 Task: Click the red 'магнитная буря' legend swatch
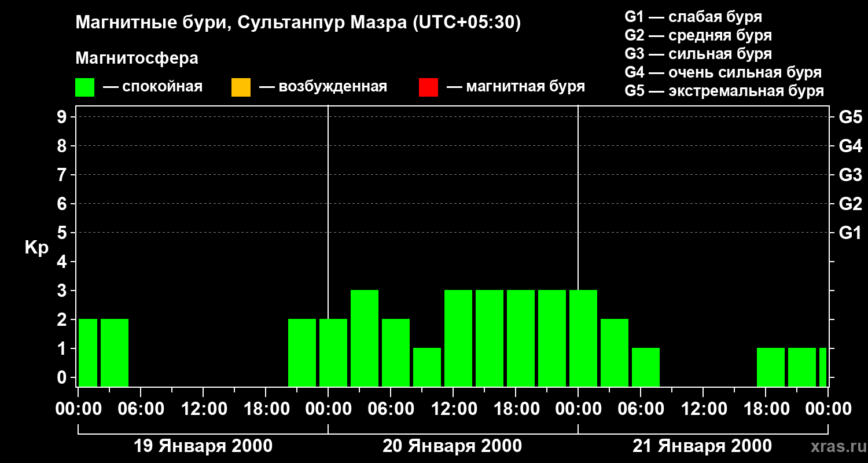[x=428, y=87]
